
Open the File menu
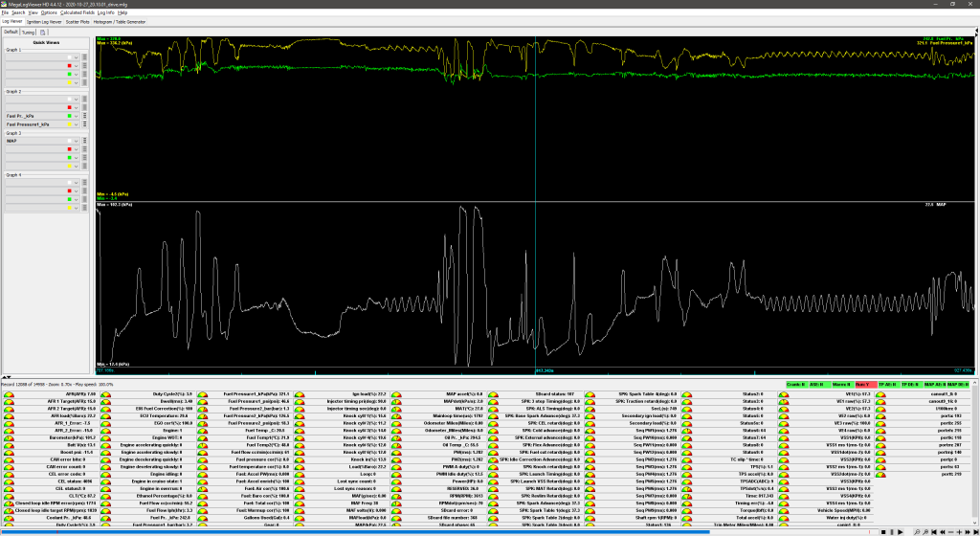(x=5, y=12)
